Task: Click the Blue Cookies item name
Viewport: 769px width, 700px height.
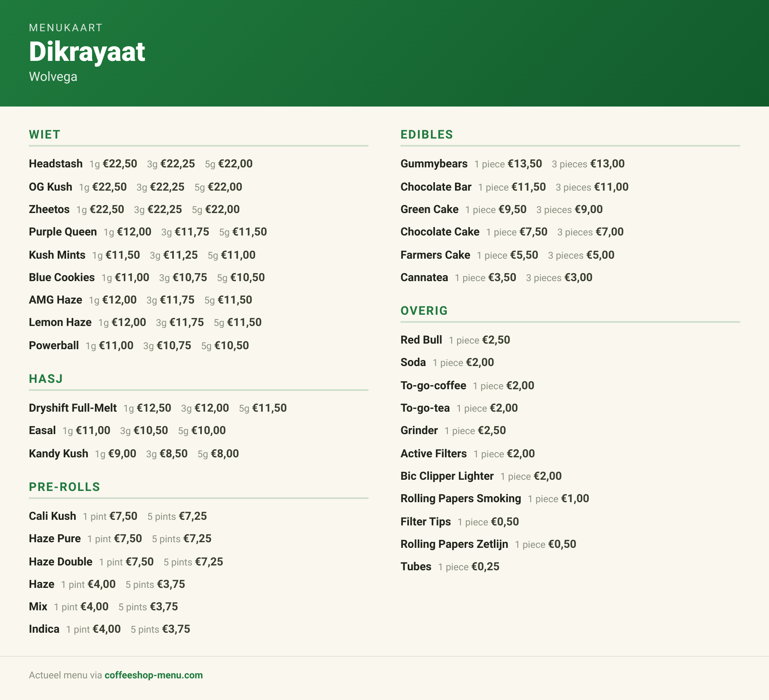Action: pos(62,278)
